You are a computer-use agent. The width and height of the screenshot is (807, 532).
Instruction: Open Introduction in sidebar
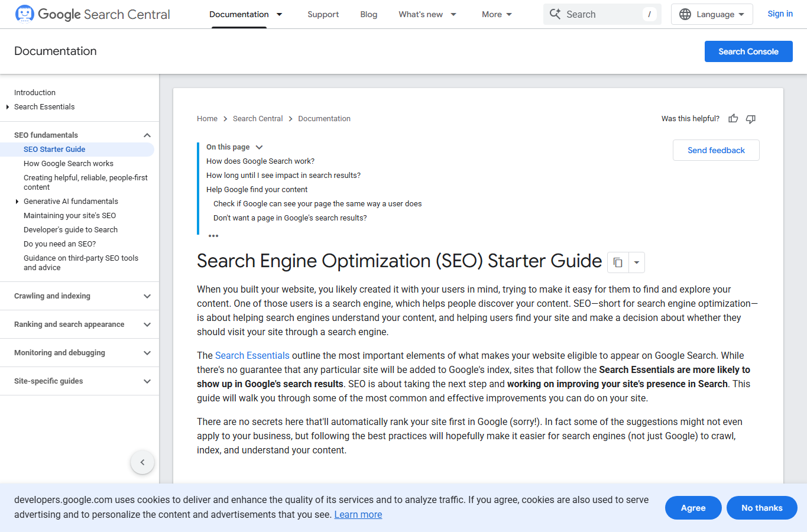point(35,93)
